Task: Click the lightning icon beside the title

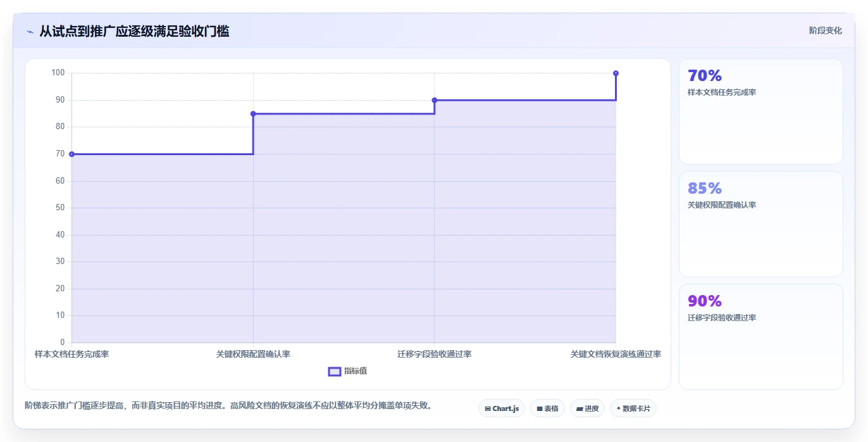Action: point(30,31)
